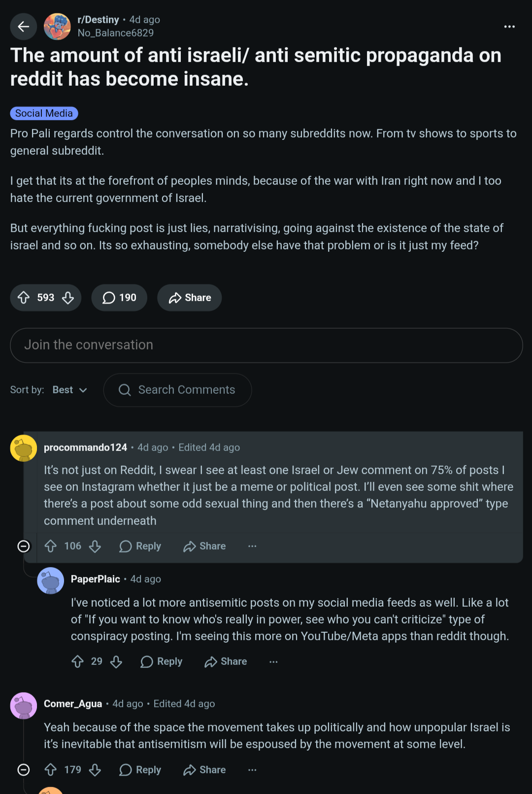Upvote the main post
The width and height of the screenshot is (532, 794).
point(24,298)
